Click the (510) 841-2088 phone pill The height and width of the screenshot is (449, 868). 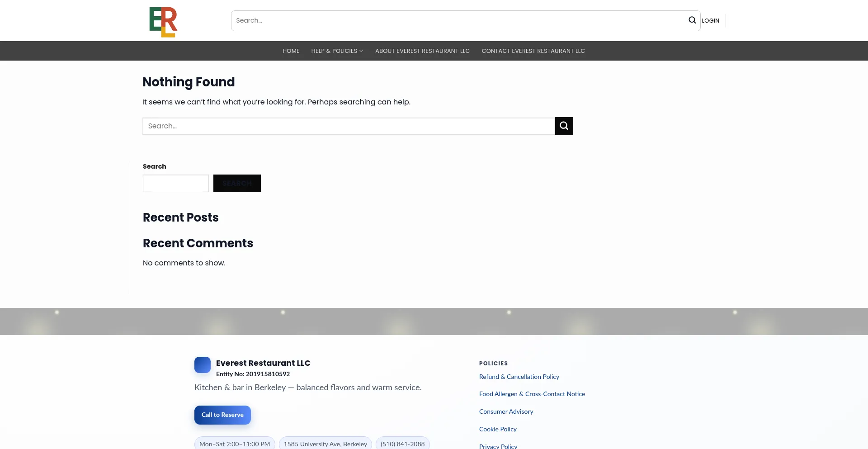(x=402, y=444)
